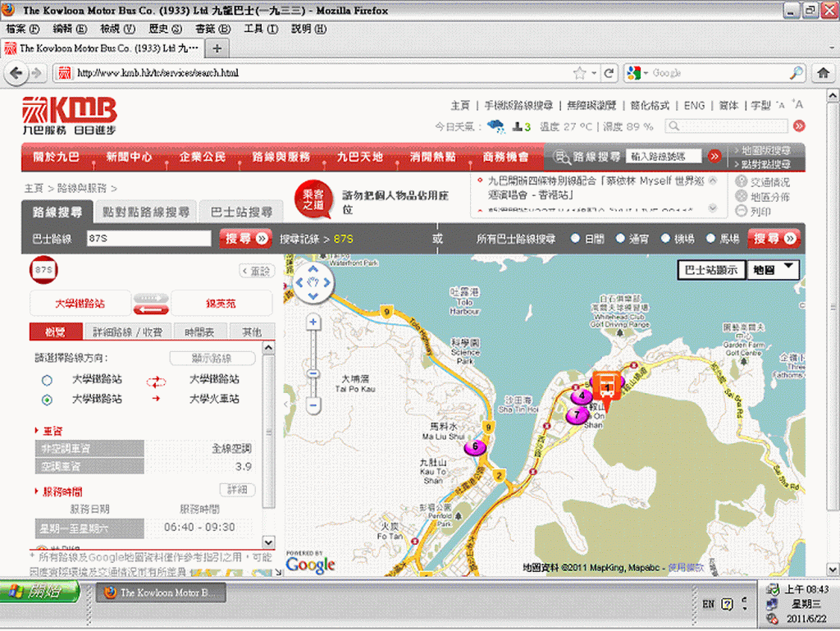Screen dimensions: 840x631
Task: Open the 檔案 (F) menu
Action: click(22, 29)
